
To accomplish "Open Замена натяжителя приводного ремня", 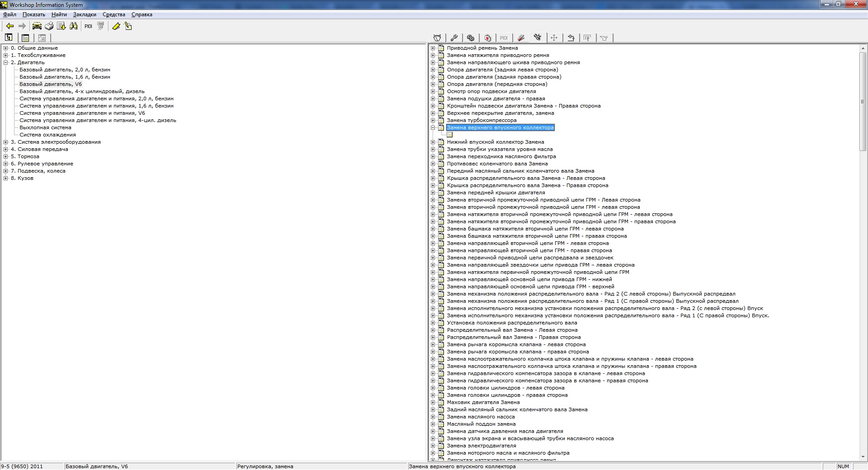I will (x=498, y=55).
